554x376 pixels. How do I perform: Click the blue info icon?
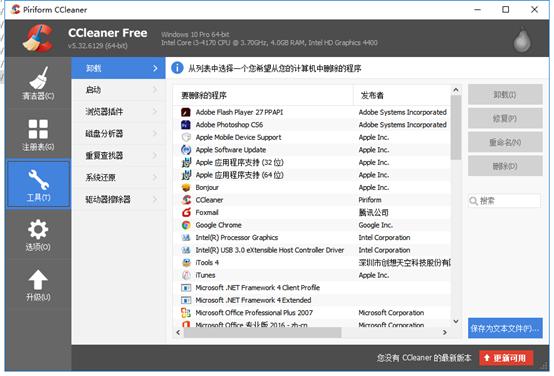coord(177,68)
